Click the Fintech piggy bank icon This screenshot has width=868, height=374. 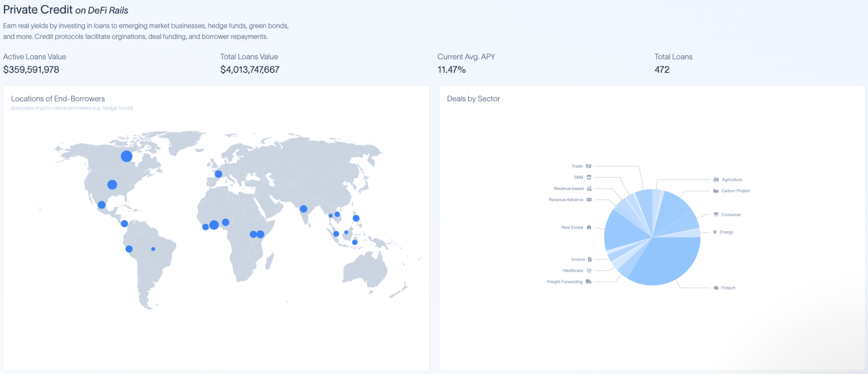(716, 288)
